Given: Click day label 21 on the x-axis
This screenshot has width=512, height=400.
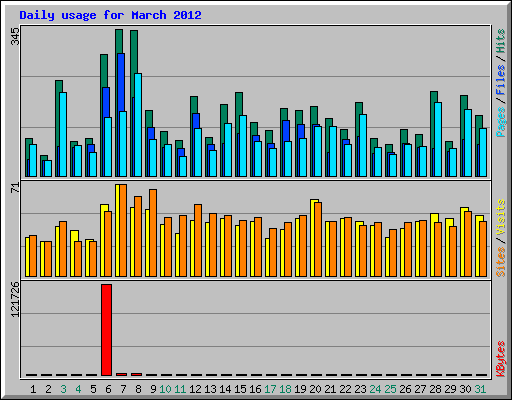Looking at the screenshot, I should point(330,389).
